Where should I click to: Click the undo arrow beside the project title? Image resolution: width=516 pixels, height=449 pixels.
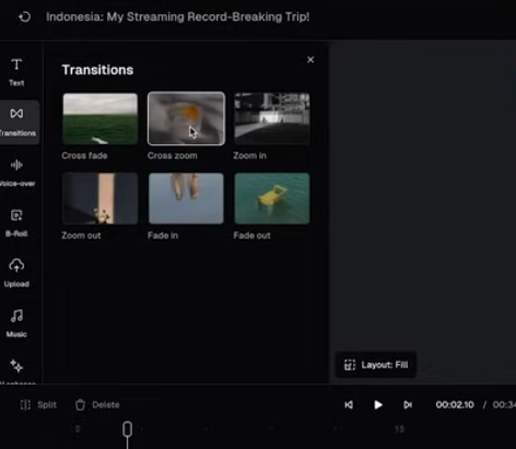tap(25, 17)
